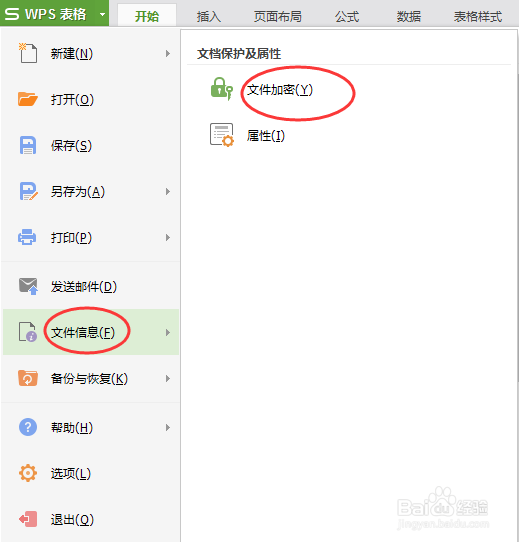Select 文件信息(F) menu entry
The height and width of the screenshot is (542, 519).
(x=91, y=332)
